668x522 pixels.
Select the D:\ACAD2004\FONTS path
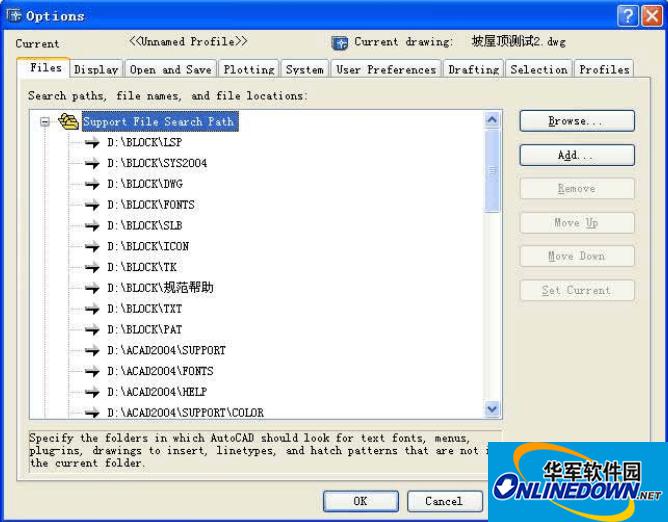click(160, 372)
